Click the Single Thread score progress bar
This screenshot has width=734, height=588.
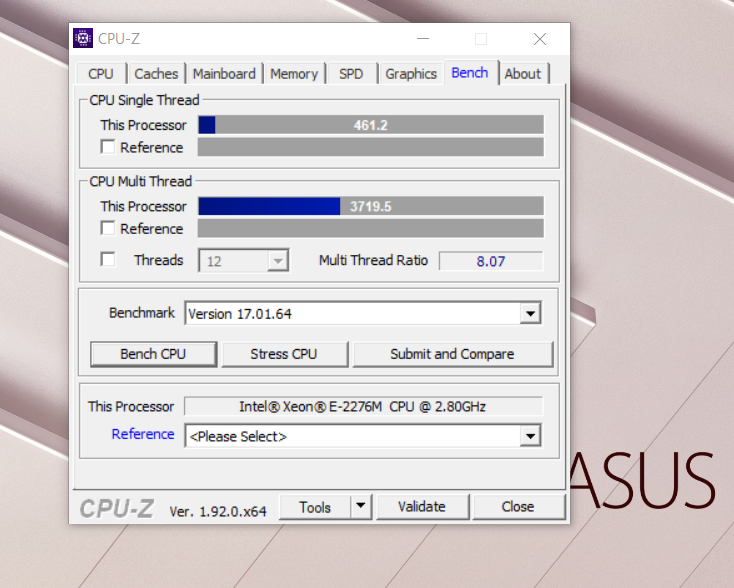point(370,125)
